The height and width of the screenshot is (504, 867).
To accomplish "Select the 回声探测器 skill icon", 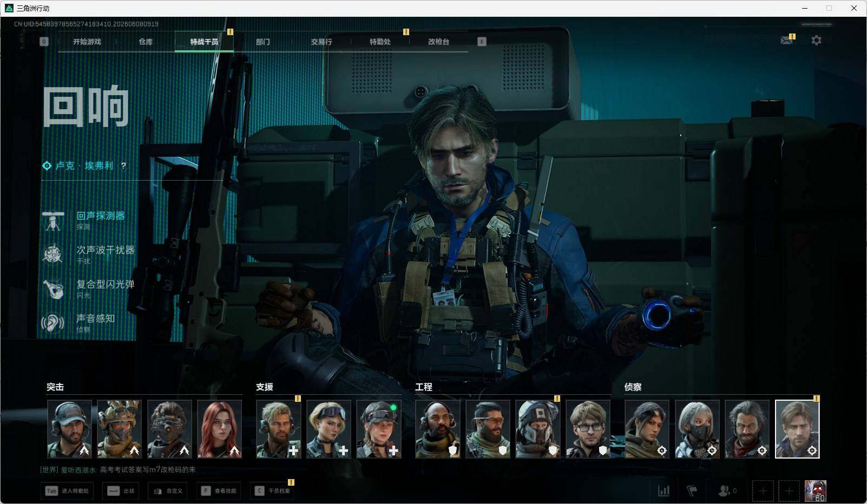I will 53,220.
